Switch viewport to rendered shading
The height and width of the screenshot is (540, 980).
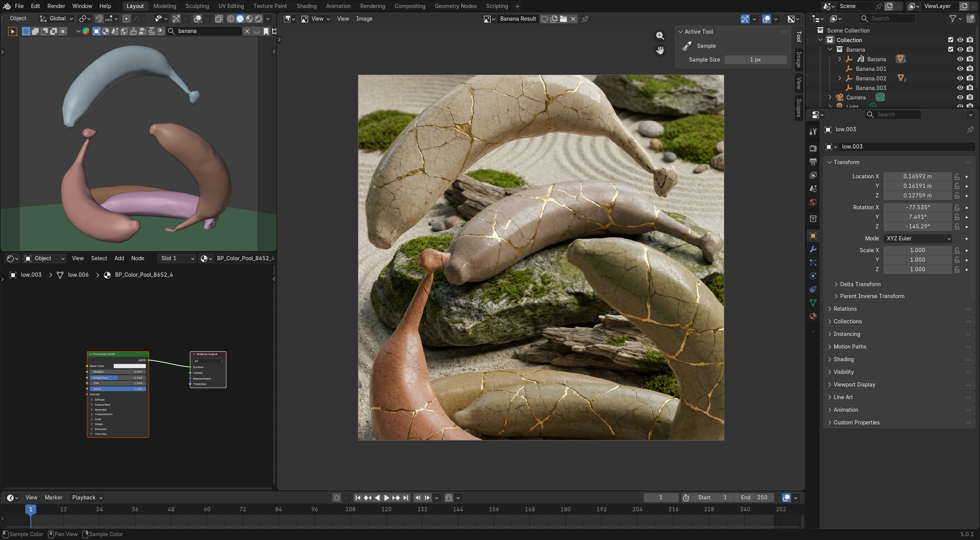point(259,19)
